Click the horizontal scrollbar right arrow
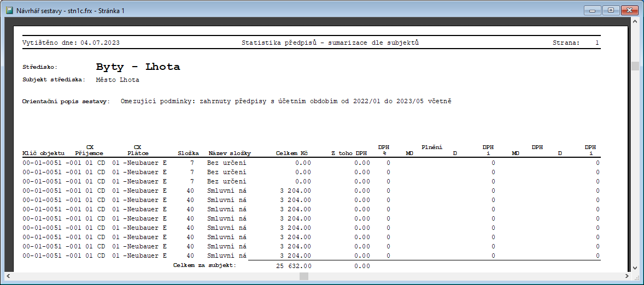This screenshot has height=285, width=644. [625, 276]
